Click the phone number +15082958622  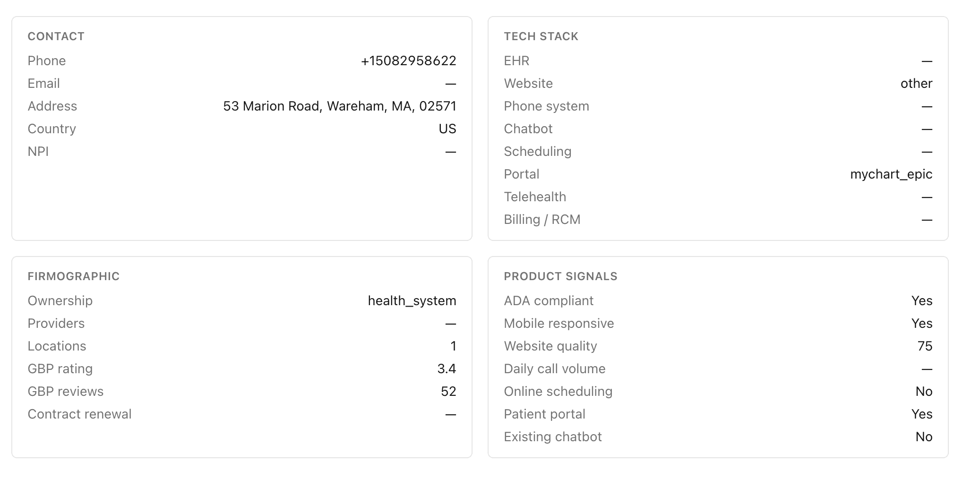(408, 61)
